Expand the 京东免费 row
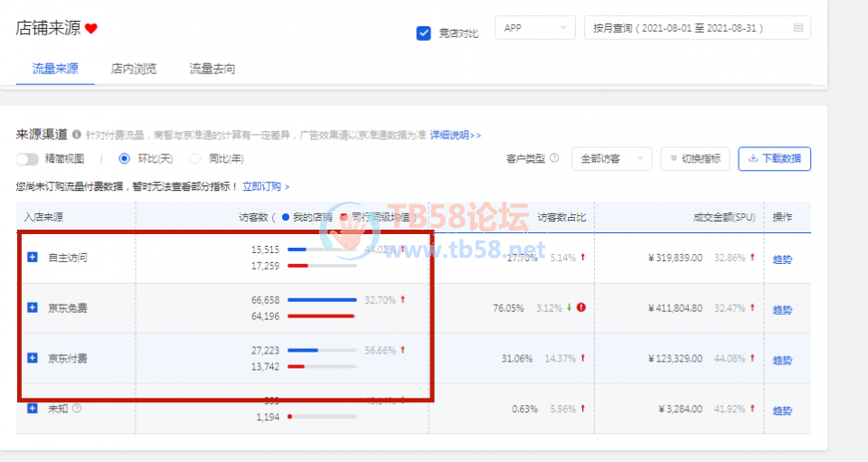The height and width of the screenshot is (462, 868). click(33, 307)
